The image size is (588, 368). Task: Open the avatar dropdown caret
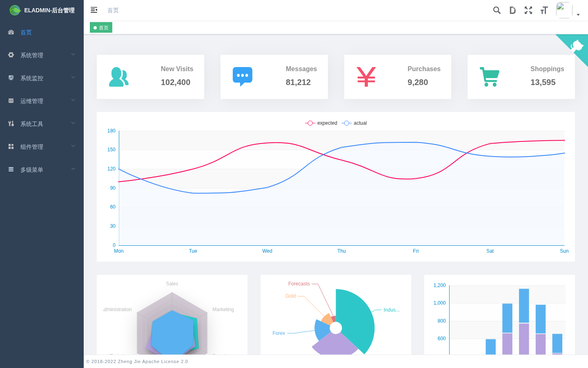tap(578, 15)
